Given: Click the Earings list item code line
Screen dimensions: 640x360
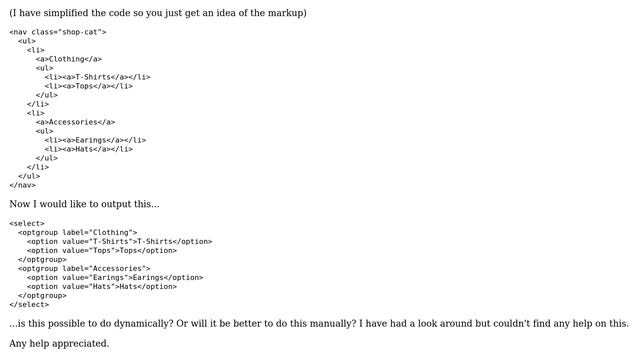Looking at the screenshot, I should (x=95, y=140).
